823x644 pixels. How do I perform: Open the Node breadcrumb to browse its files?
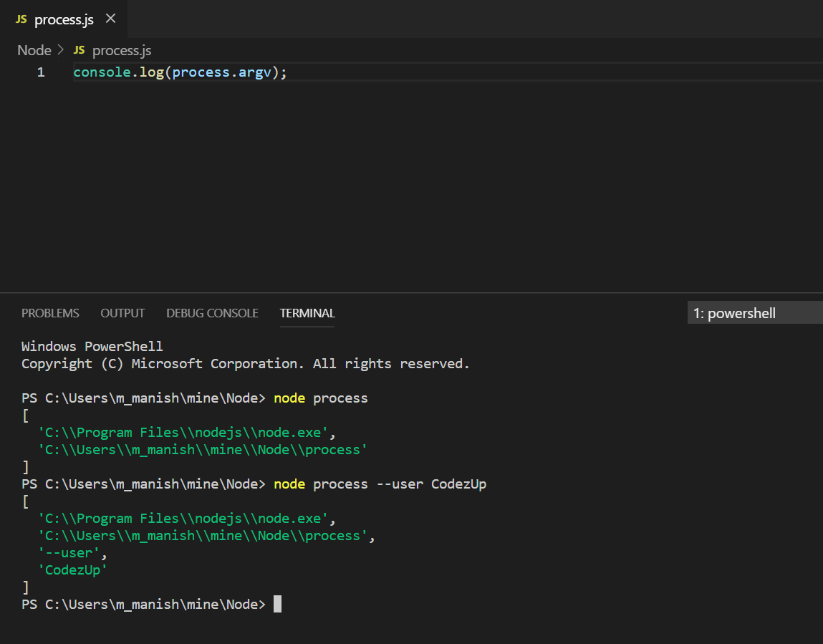coord(33,50)
